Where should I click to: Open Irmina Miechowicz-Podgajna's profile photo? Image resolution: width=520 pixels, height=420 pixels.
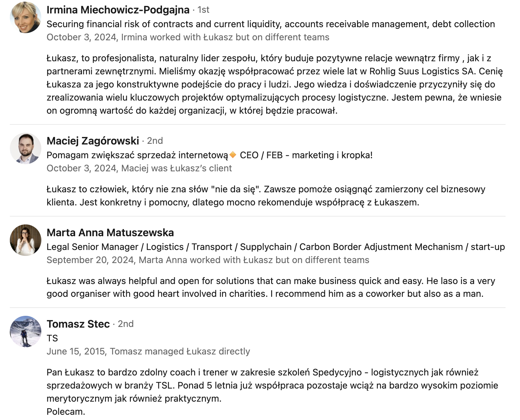point(26,17)
